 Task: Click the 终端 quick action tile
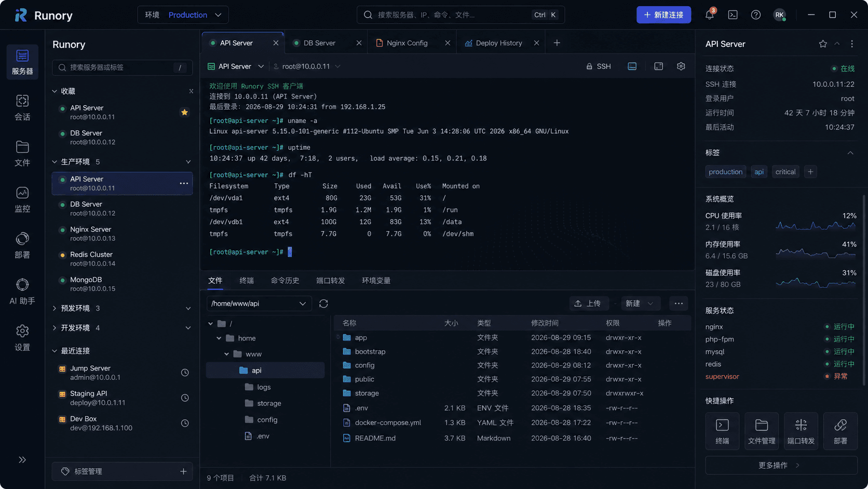tap(722, 431)
